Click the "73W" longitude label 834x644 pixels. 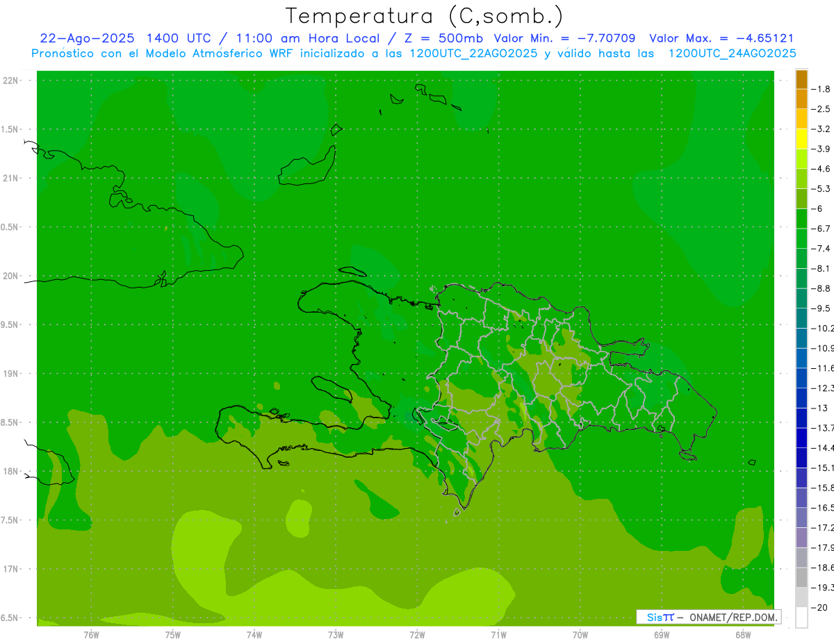[x=336, y=635]
